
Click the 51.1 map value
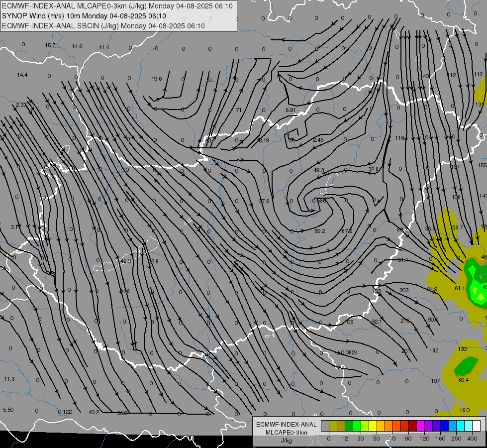tap(403, 260)
